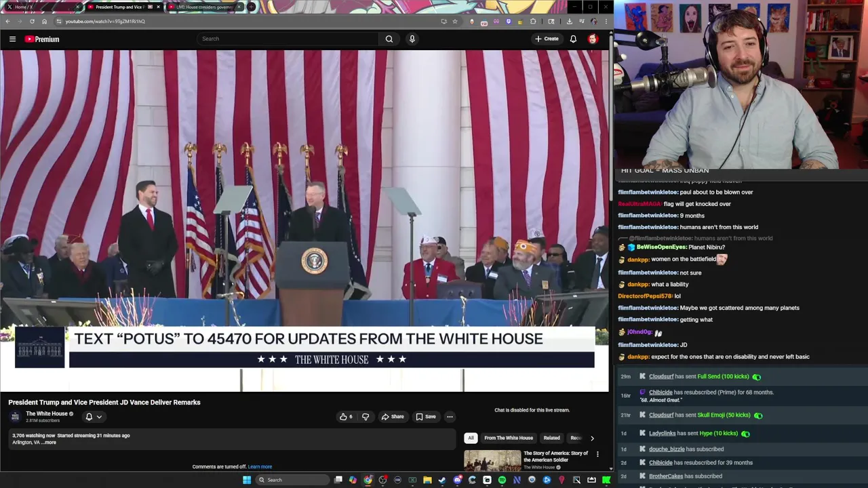Share the video

pyautogui.click(x=392, y=417)
